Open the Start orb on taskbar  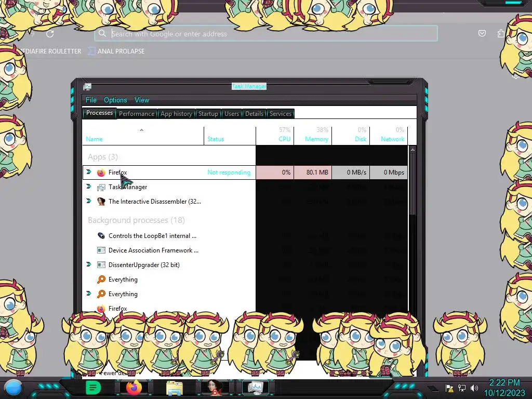[14, 388]
